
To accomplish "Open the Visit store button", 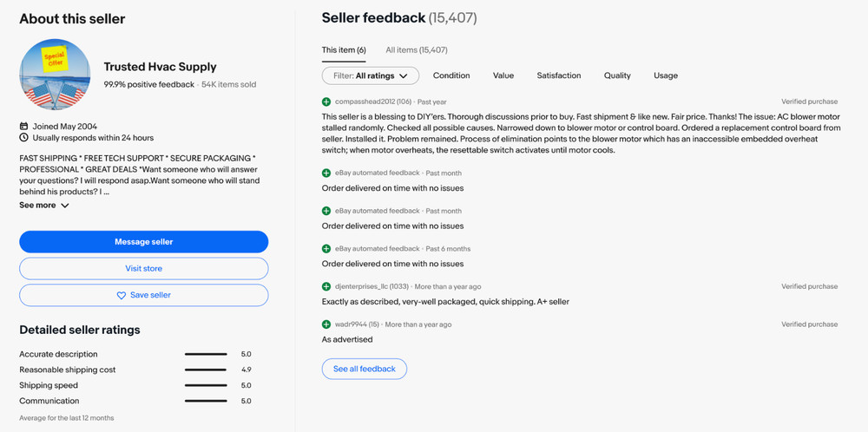I will point(143,269).
